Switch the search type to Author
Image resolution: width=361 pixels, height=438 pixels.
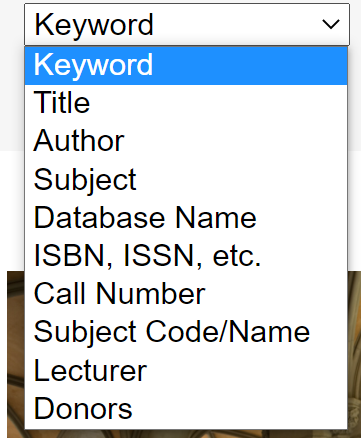click(x=186, y=141)
